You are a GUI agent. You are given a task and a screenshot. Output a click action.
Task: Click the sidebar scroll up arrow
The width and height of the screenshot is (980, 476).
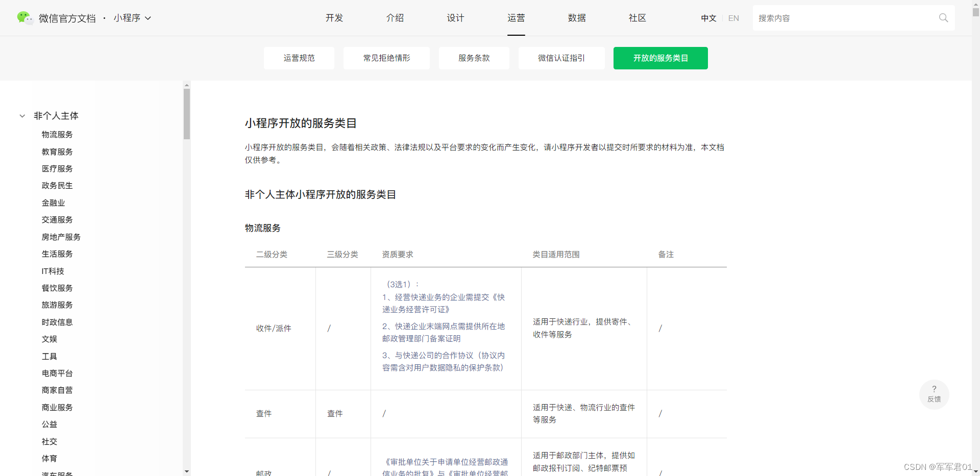(187, 85)
